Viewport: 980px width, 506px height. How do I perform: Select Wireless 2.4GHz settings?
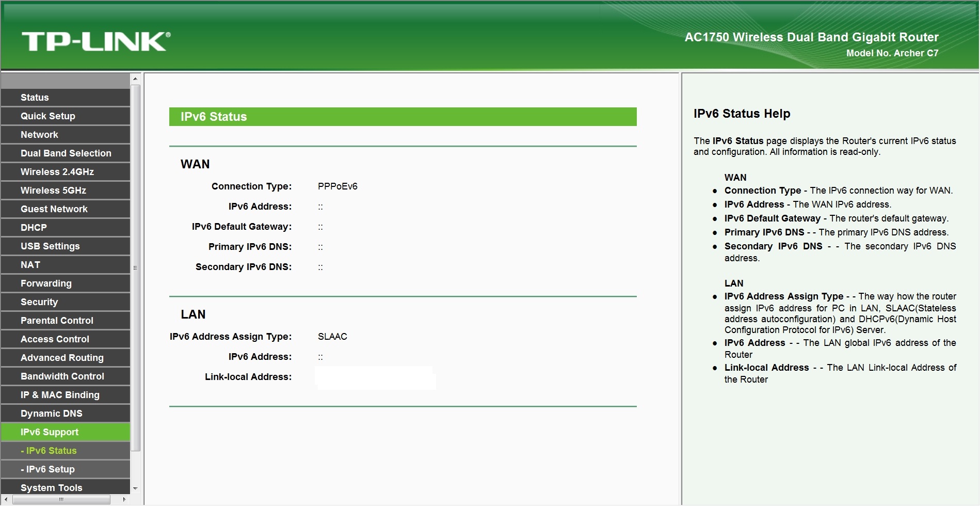(x=66, y=172)
